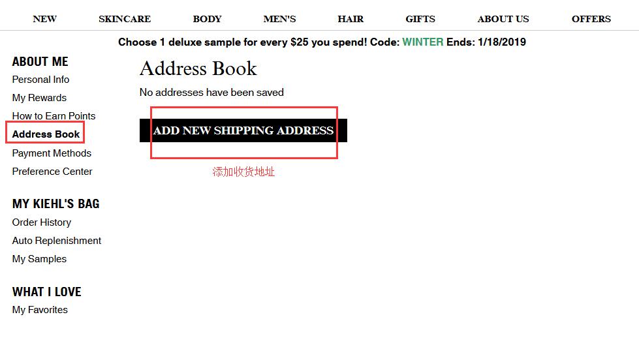Open the ABOUT US menu

tap(503, 19)
